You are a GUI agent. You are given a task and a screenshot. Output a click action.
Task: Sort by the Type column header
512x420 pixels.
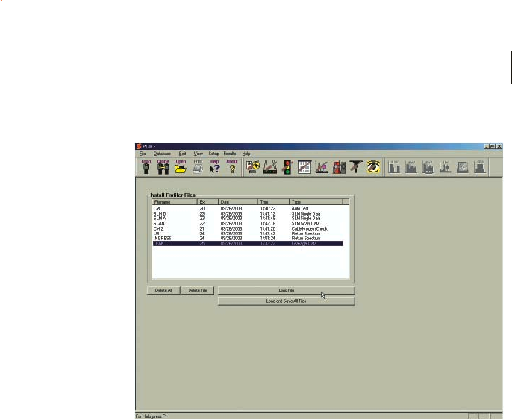click(316, 202)
